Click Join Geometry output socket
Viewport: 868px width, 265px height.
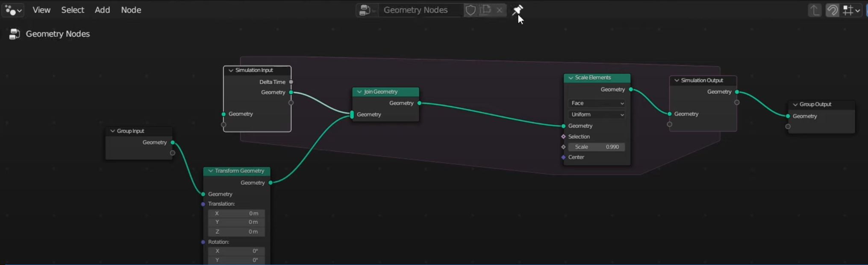coord(419,103)
